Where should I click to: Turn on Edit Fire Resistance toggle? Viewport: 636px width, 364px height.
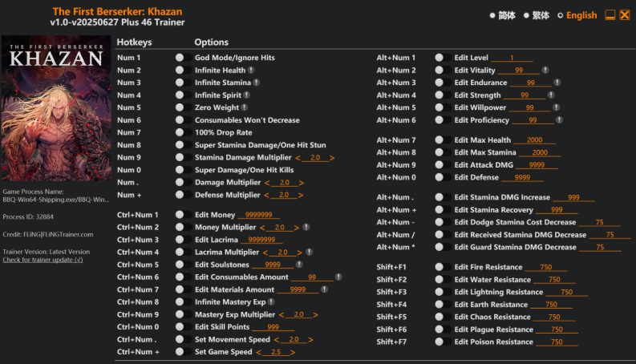click(x=443, y=267)
